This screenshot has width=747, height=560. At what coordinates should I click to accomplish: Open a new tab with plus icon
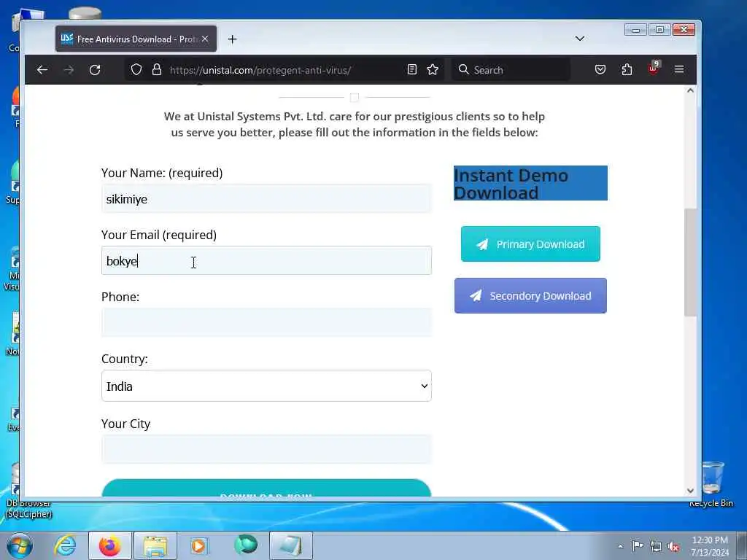click(x=233, y=39)
